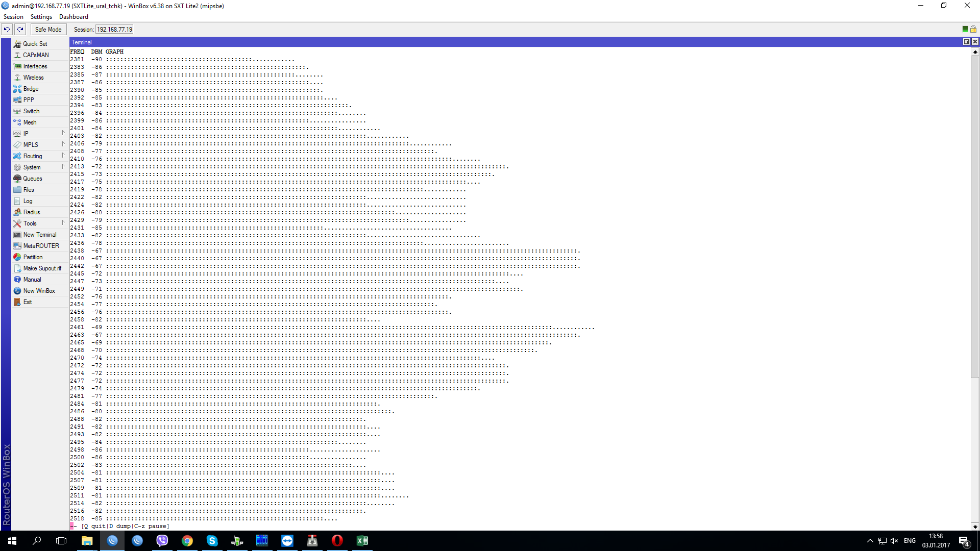Expand the Routing submenu

point(33,156)
